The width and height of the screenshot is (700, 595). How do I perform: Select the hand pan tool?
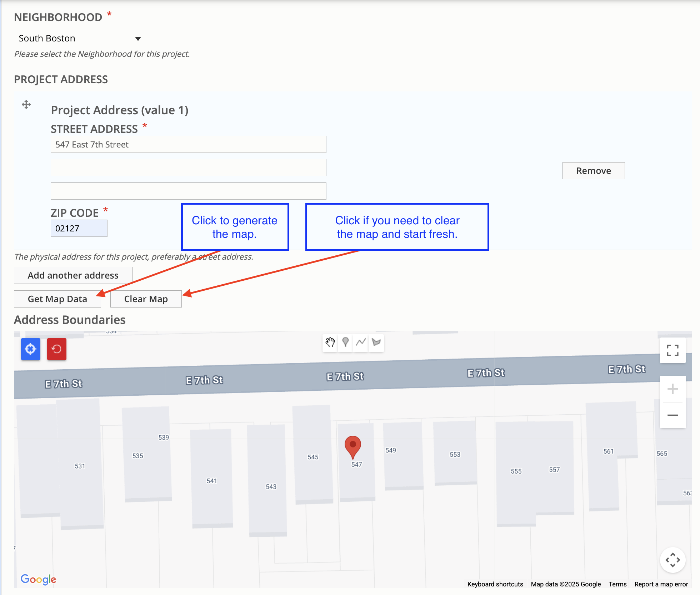330,343
